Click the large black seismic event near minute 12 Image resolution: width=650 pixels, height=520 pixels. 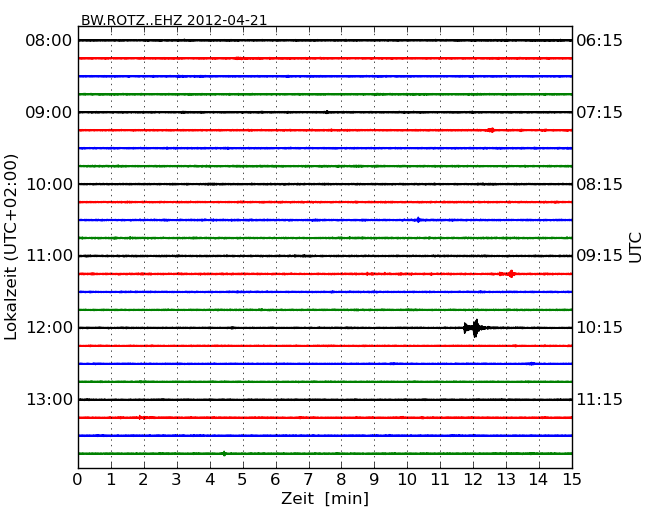(x=475, y=328)
